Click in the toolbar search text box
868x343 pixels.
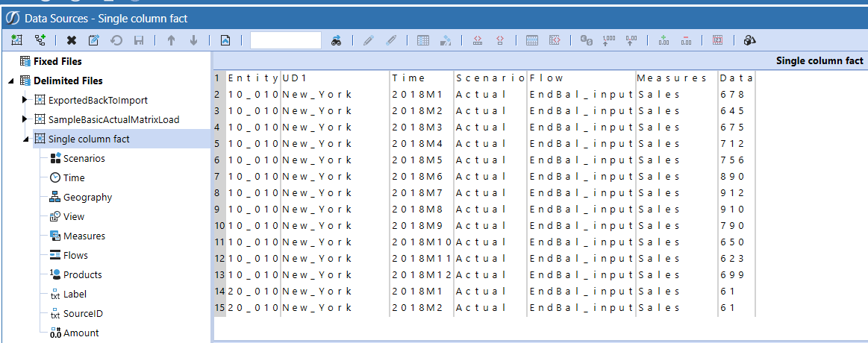286,40
